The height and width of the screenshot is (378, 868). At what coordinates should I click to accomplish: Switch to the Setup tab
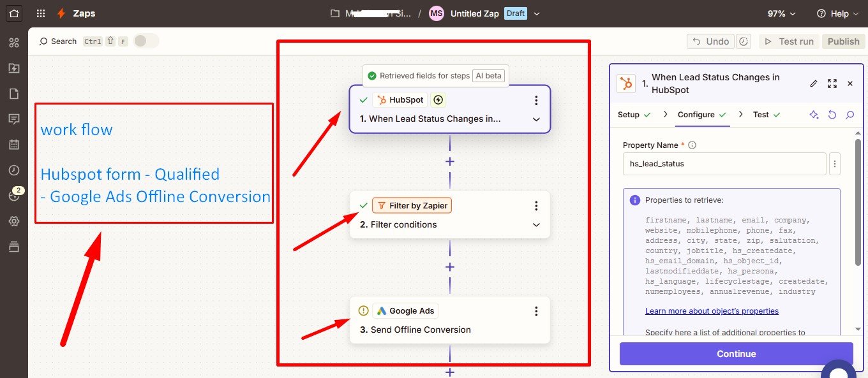pos(634,115)
